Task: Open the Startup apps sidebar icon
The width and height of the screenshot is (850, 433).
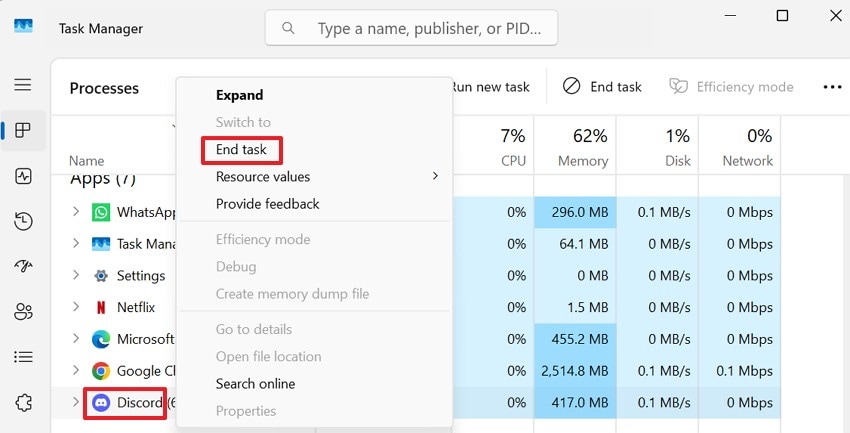Action: (x=23, y=266)
